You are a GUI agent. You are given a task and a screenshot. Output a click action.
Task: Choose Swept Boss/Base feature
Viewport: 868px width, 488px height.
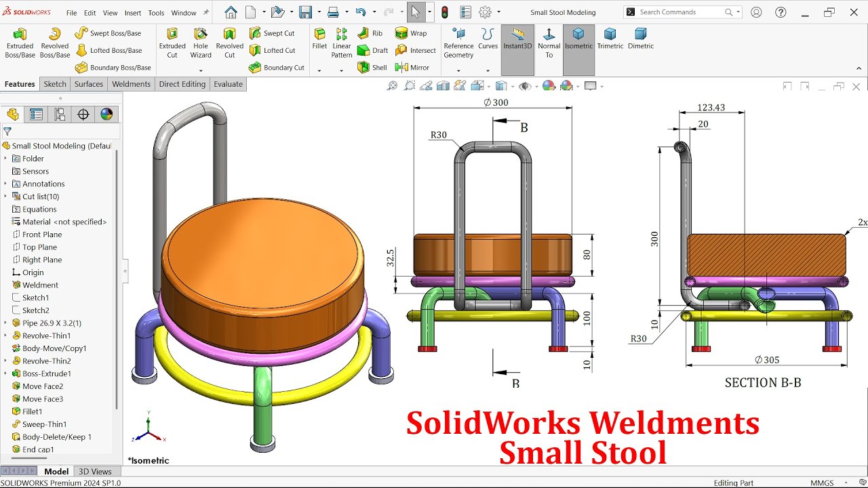click(108, 33)
